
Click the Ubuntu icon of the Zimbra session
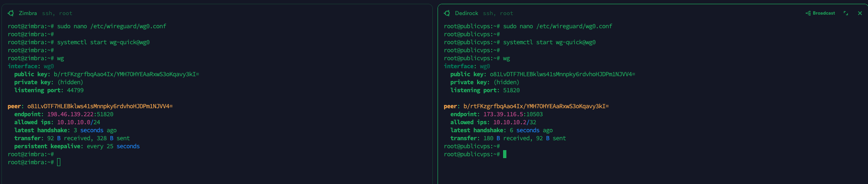pos(11,13)
